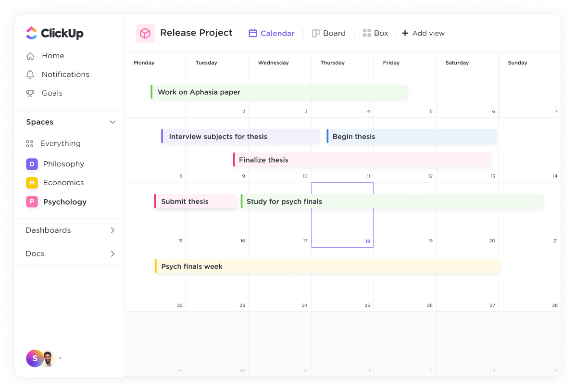
Task: Expand the Dashboards section
Action: click(x=112, y=230)
